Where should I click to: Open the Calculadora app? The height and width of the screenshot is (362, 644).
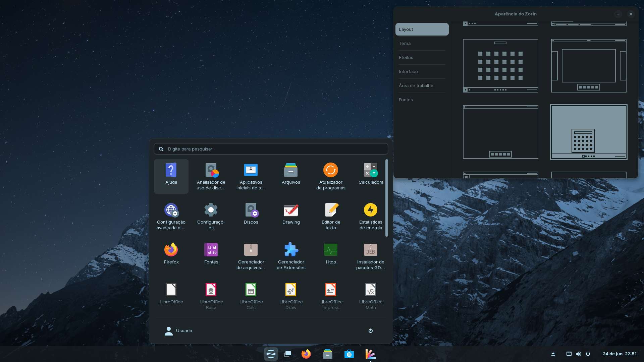pyautogui.click(x=371, y=176)
